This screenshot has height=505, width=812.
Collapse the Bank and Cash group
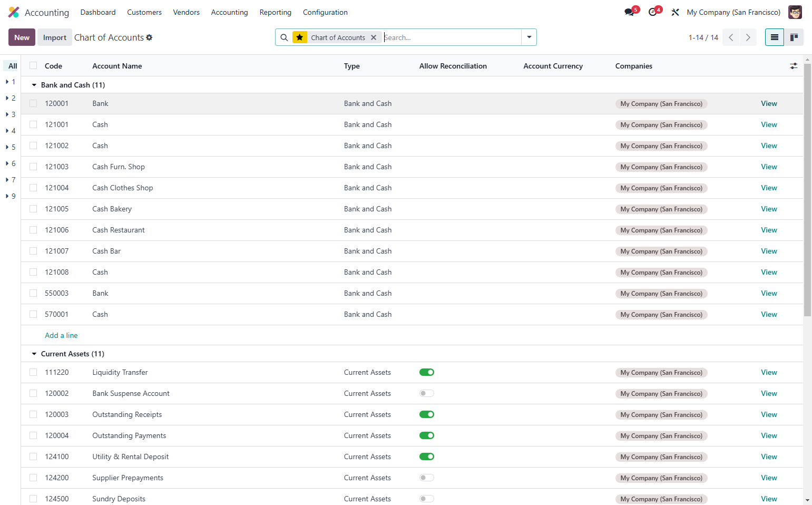[34, 85]
